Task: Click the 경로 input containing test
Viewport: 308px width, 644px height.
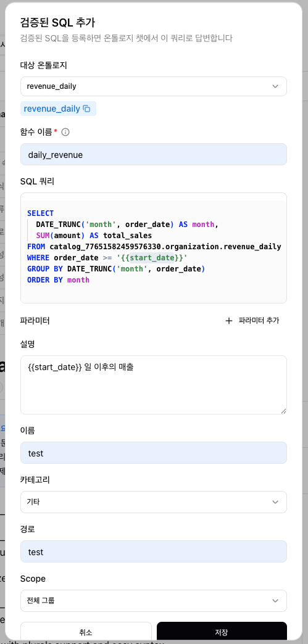Action: pos(154,551)
